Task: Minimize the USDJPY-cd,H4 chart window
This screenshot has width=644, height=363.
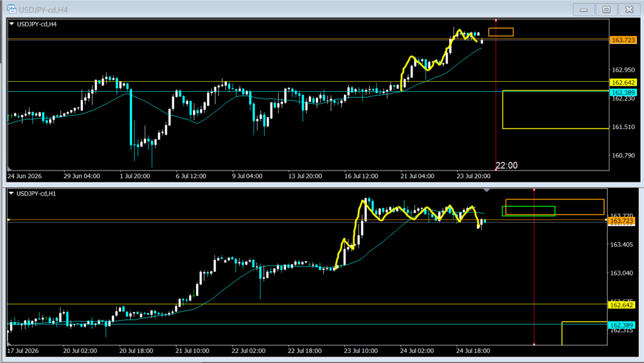Action: point(584,9)
